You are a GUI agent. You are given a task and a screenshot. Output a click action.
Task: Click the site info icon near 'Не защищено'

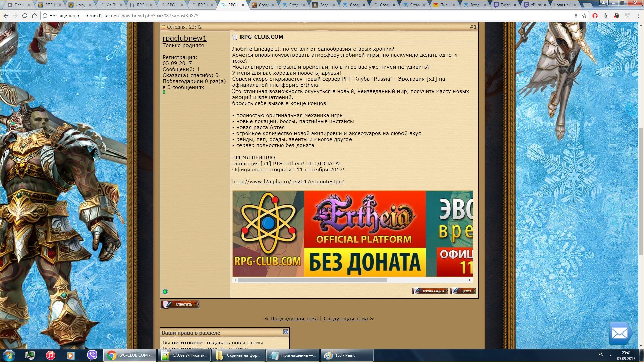tap(45, 16)
